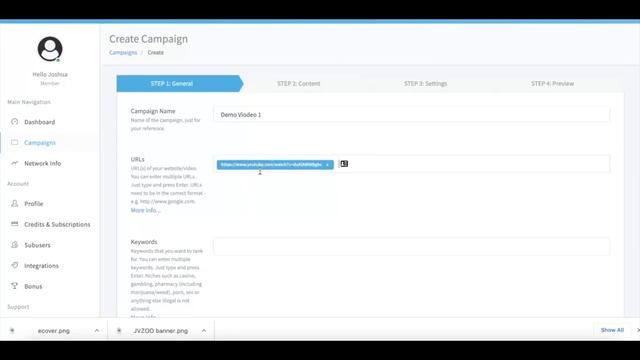This screenshot has width=640, height=360.
Task: Click the Profile person icon
Action: point(15,203)
